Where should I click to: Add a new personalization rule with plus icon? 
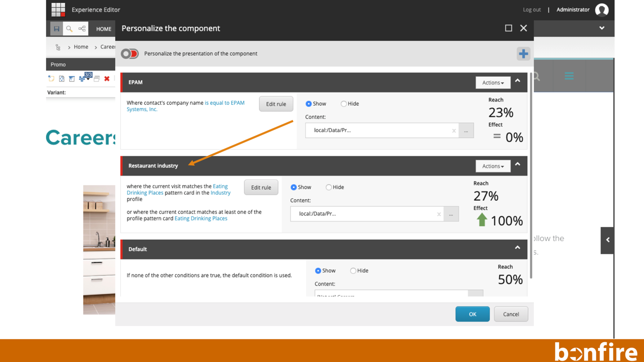[x=523, y=54]
